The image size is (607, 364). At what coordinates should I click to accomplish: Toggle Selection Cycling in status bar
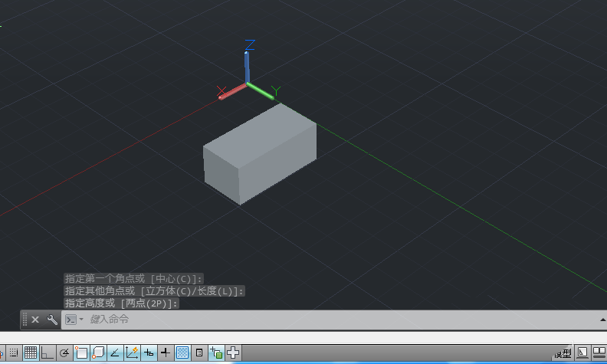(216, 353)
